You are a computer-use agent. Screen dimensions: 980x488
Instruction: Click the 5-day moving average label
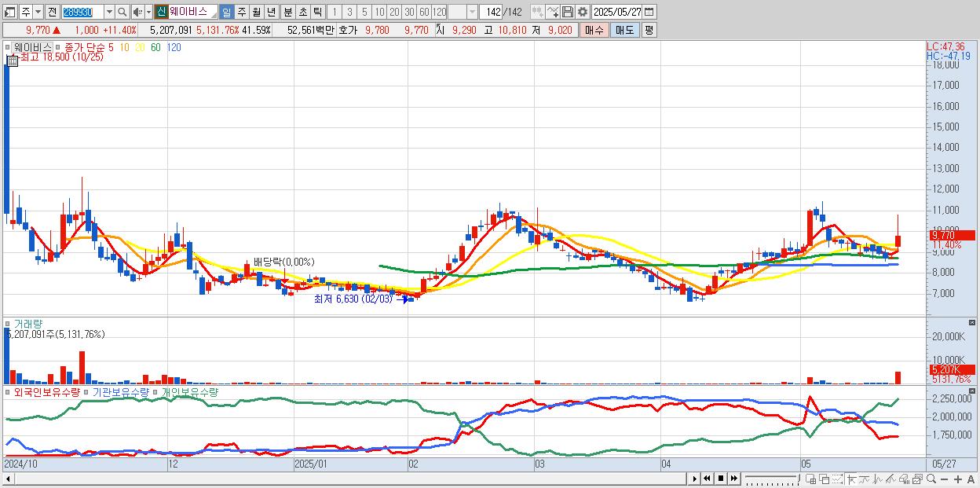tap(112, 47)
